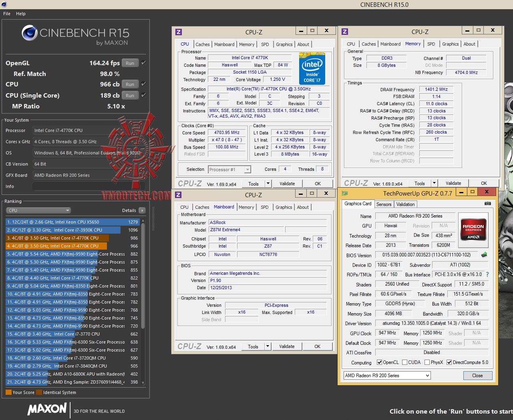Open the Processor #1 selection dropdown
Viewport: 513px width, 420px height.
point(229,170)
